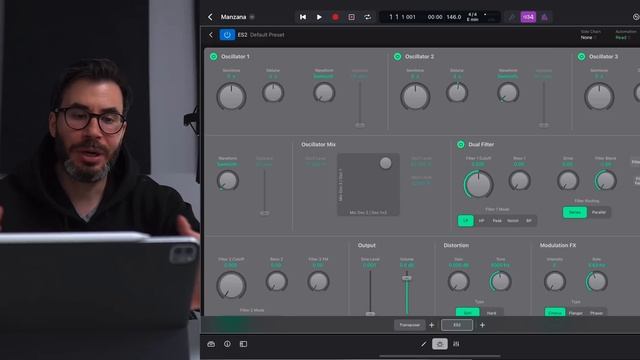
Task: Disable Oscillator 3 with its green toggle
Action: click(581, 56)
